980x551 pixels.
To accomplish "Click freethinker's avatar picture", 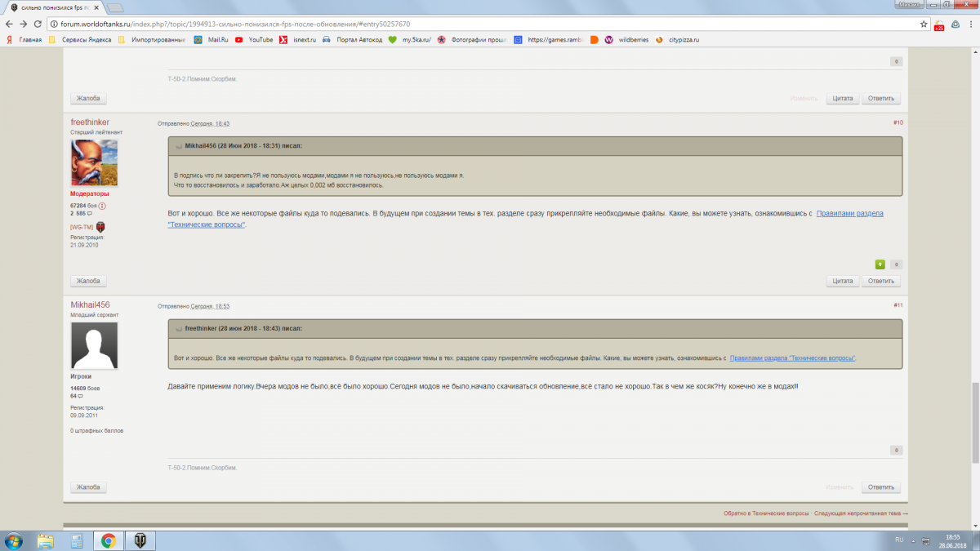I will [95, 162].
